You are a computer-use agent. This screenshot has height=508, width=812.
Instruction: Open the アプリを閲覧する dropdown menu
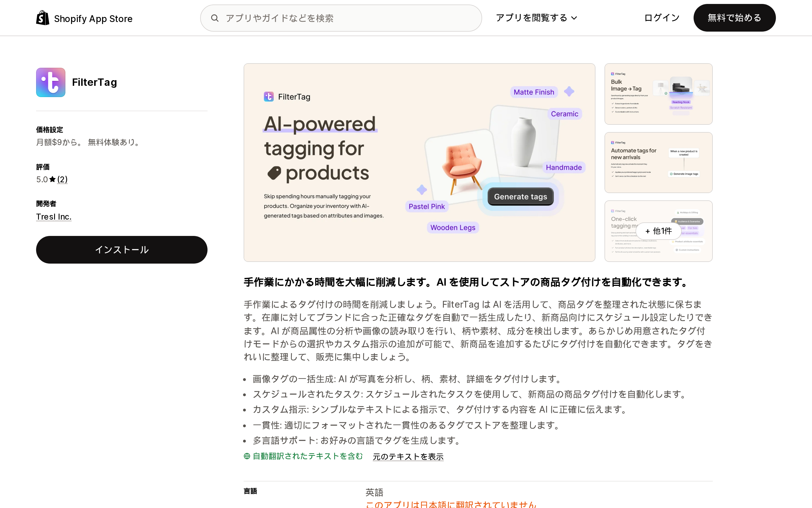[x=537, y=18]
